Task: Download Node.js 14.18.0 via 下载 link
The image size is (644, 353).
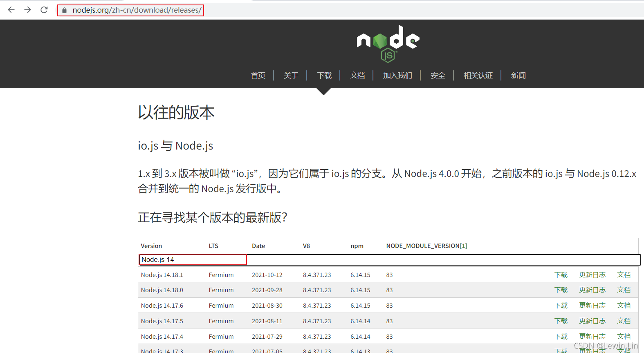Action: click(561, 290)
